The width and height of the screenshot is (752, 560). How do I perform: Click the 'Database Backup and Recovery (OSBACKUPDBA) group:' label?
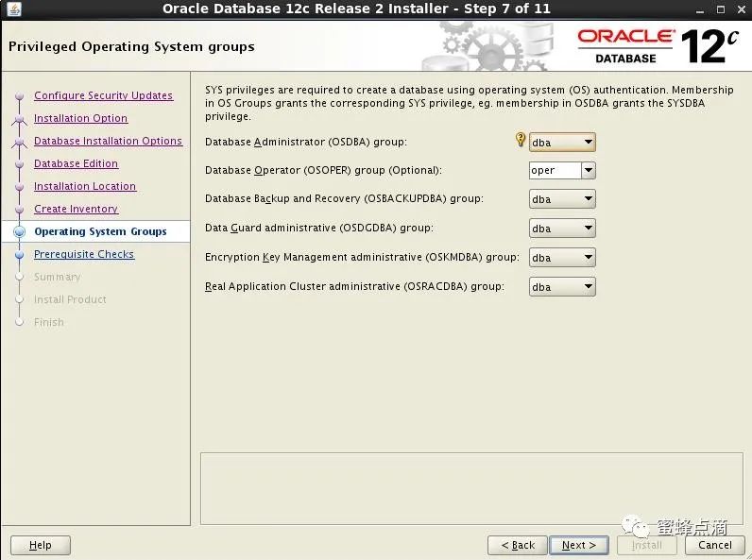[344, 198]
